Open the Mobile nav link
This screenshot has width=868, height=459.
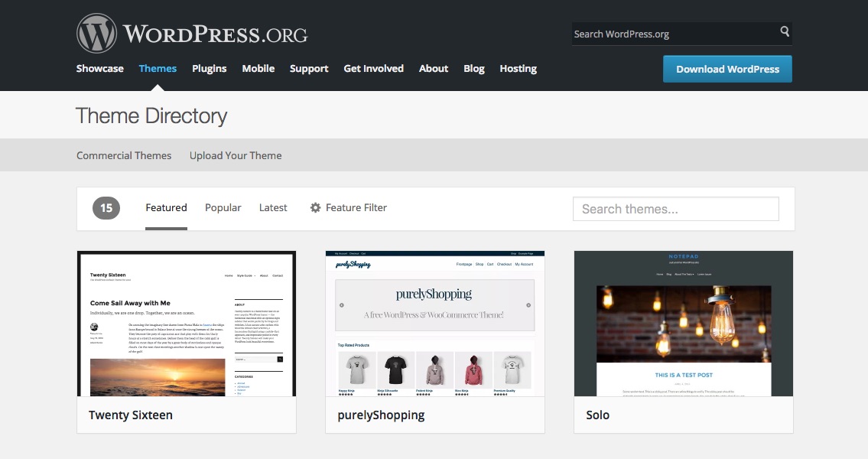pos(258,69)
